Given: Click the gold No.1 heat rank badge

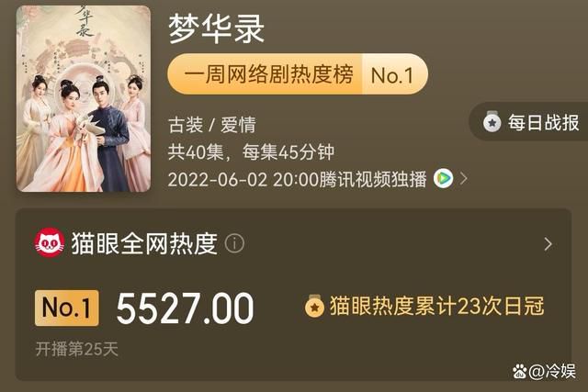Looking at the screenshot, I should (67, 308).
